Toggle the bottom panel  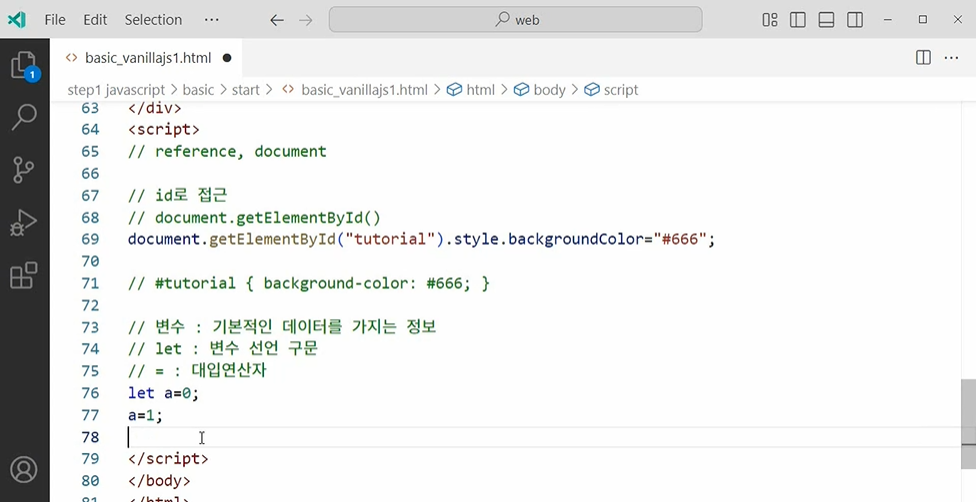pyautogui.click(x=826, y=20)
